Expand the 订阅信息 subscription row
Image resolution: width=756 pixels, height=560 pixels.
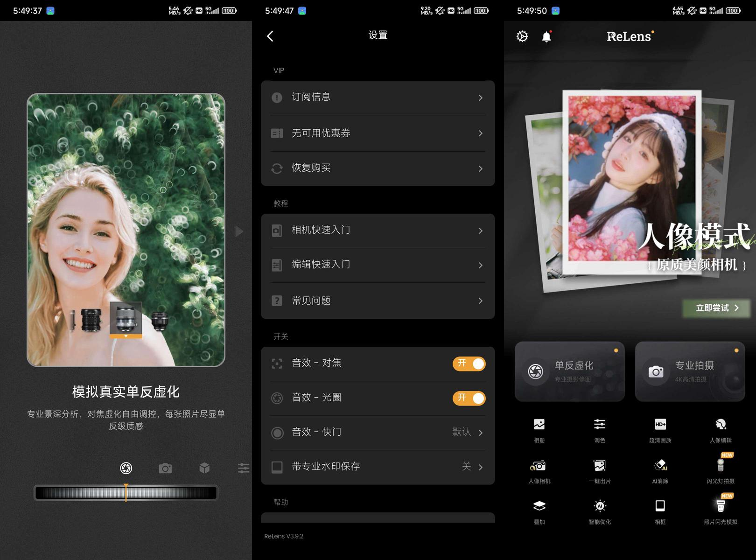click(378, 98)
